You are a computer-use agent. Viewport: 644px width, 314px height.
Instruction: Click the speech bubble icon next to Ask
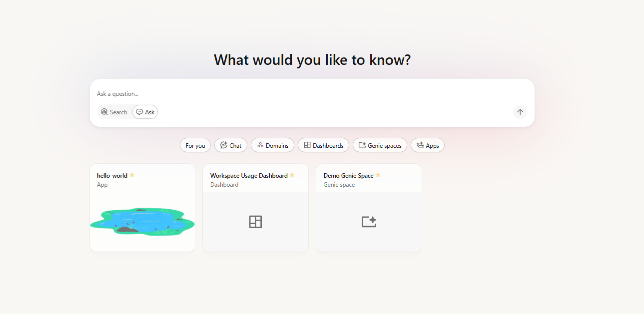tap(138, 112)
